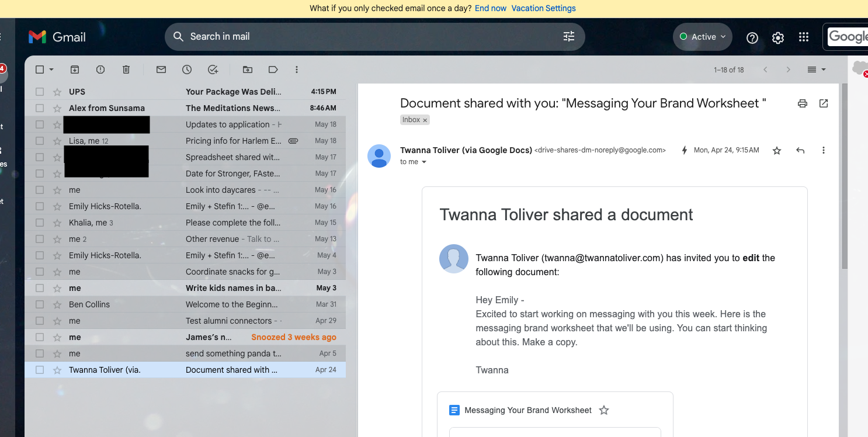
Task: Click the End now link
Action: coord(491,8)
